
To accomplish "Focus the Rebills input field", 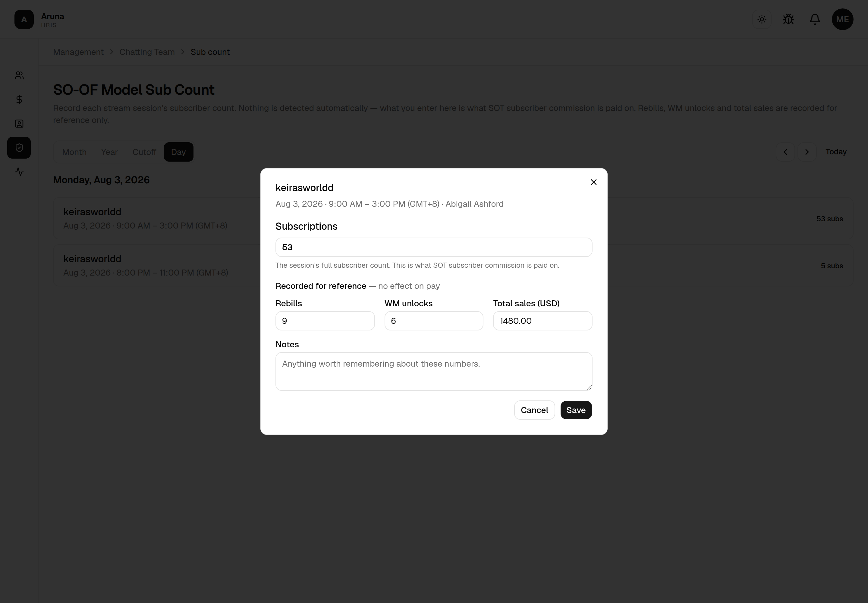I will [325, 321].
